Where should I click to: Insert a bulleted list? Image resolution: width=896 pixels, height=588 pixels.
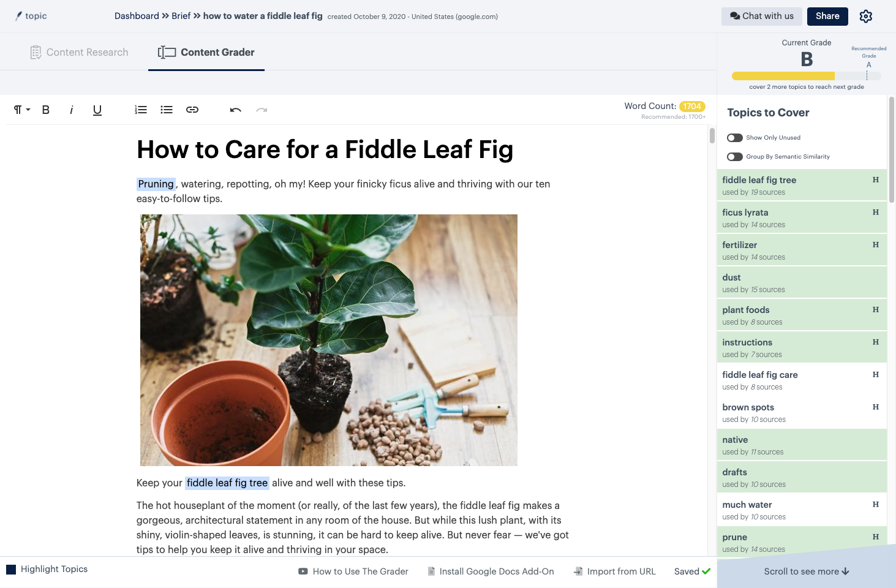(167, 110)
